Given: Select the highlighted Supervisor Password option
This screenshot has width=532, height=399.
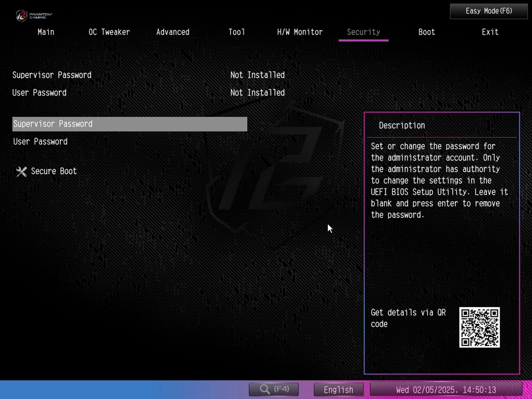Looking at the screenshot, I should (x=129, y=124).
